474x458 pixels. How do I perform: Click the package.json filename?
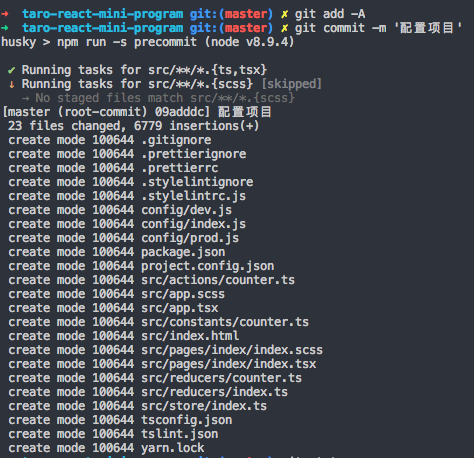(183, 252)
